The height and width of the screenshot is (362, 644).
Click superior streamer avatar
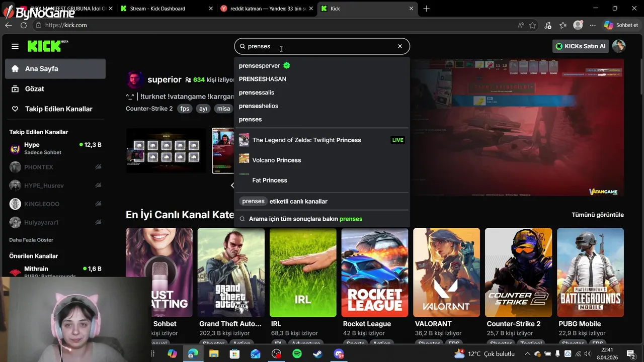pyautogui.click(x=135, y=80)
